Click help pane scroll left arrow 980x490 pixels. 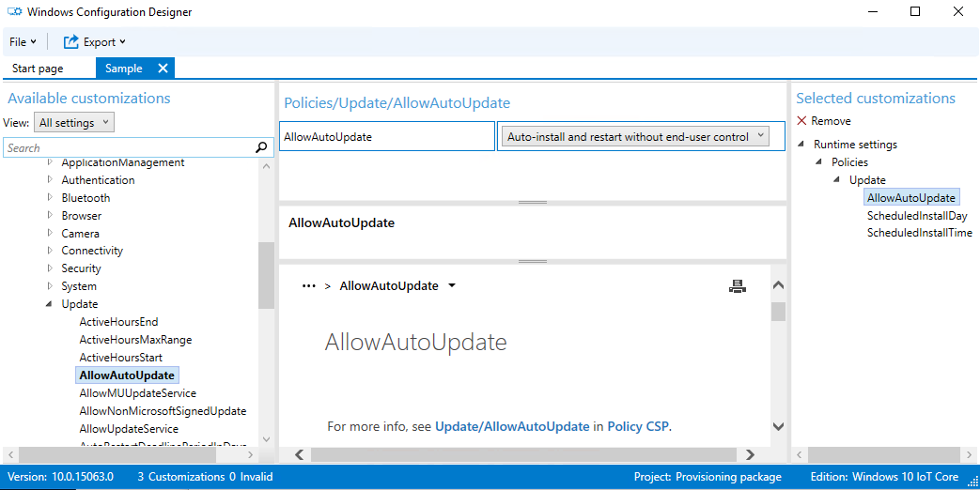click(x=300, y=454)
